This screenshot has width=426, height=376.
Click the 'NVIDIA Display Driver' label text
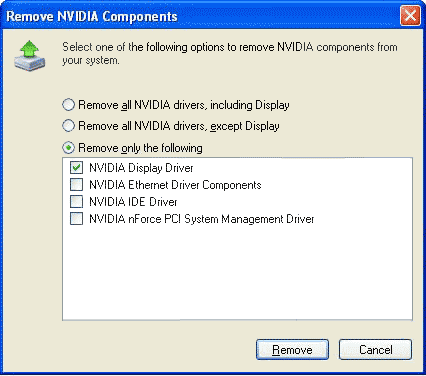click(141, 168)
